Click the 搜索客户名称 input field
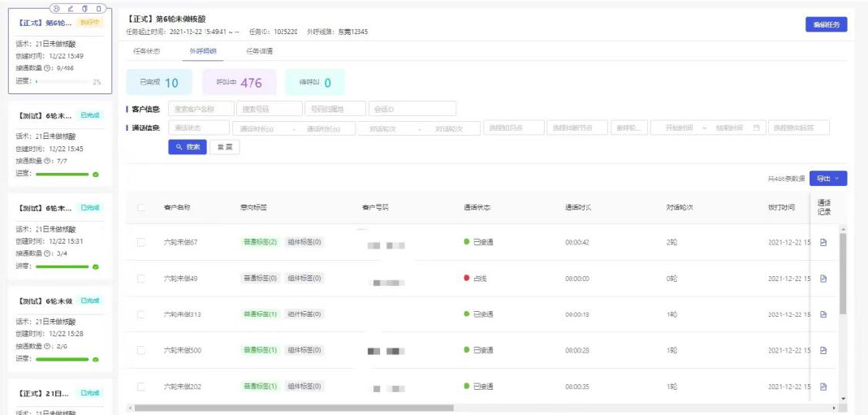The height and width of the screenshot is (415, 868). coord(201,109)
